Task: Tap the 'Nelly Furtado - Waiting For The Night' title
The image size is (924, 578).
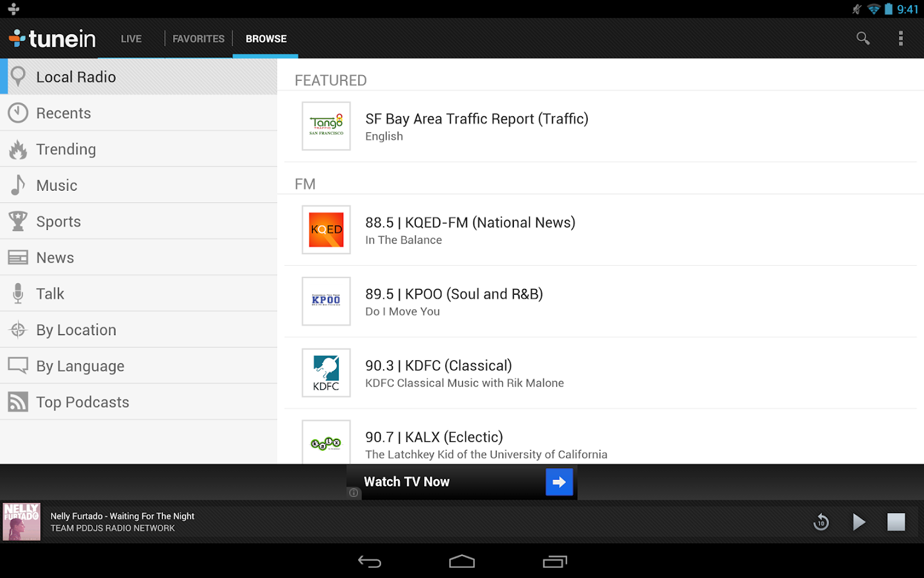Action: (123, 516)
